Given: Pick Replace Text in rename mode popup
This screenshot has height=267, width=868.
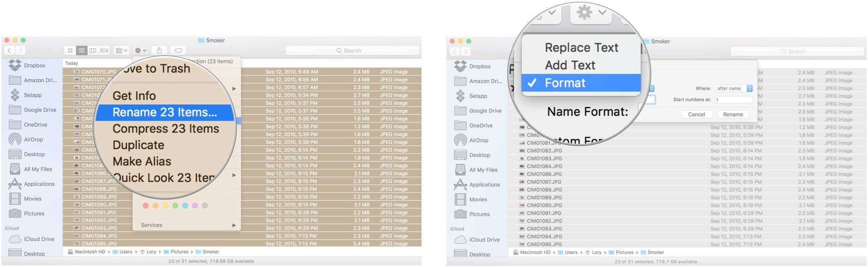Looking at the screenshot, I should click(581, 48).
